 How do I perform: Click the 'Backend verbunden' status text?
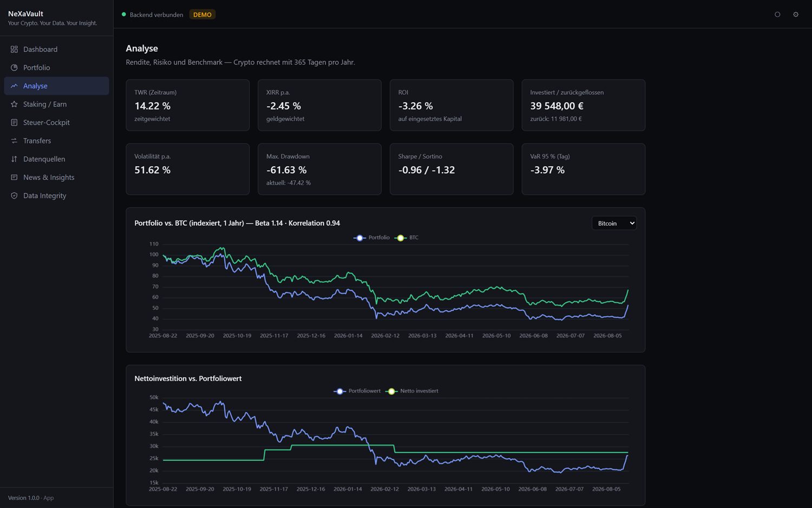pos(156,15)
